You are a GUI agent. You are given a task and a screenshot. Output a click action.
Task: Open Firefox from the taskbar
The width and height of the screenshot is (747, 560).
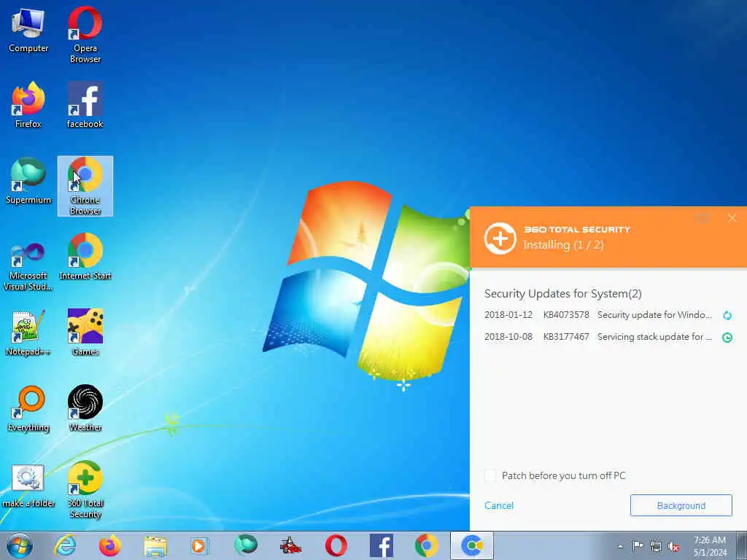pyautogui.click(x=109, y=545)
